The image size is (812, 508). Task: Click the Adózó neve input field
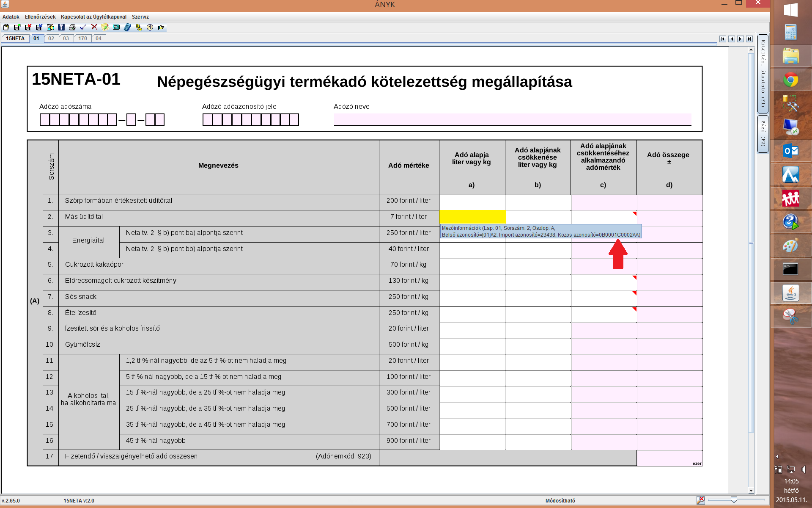[x=512, y=119]
